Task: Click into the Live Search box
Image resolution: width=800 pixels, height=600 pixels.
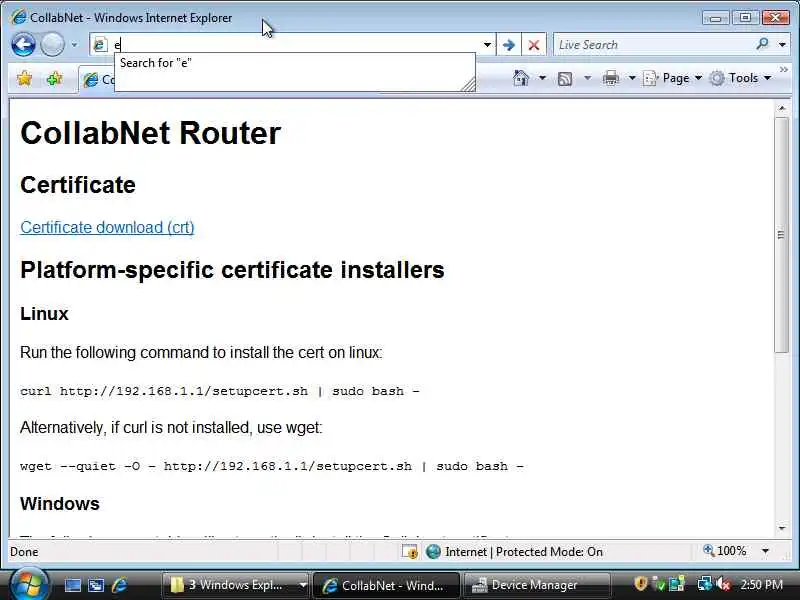Action: pyautogui.click(x=653, y=45)
